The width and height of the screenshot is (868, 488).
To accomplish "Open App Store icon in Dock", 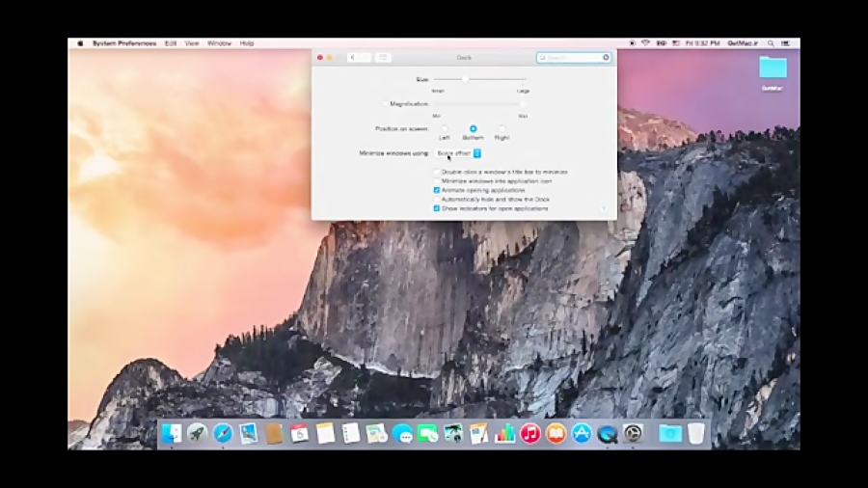I will (x=582, y=433).
